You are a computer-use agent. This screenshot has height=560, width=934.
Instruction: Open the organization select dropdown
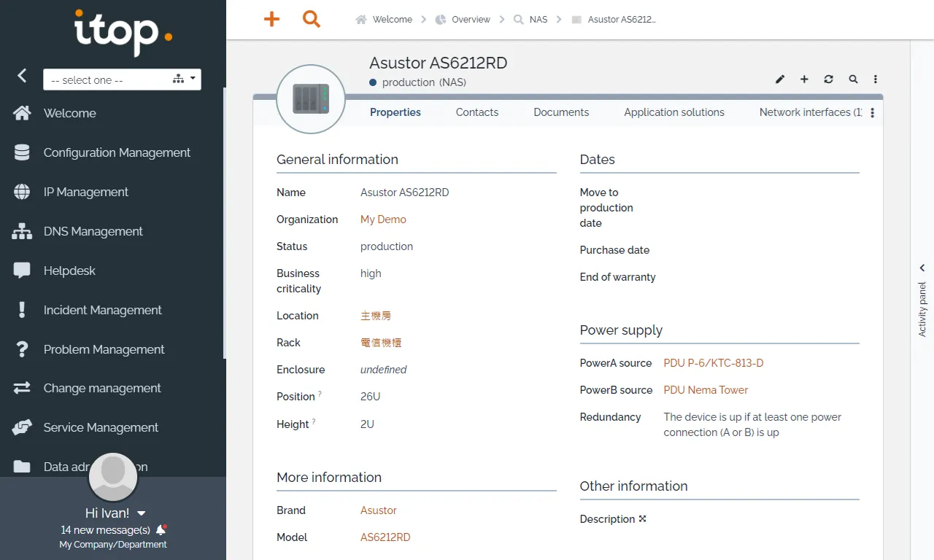pyautogui.click(x=122, y=79)
